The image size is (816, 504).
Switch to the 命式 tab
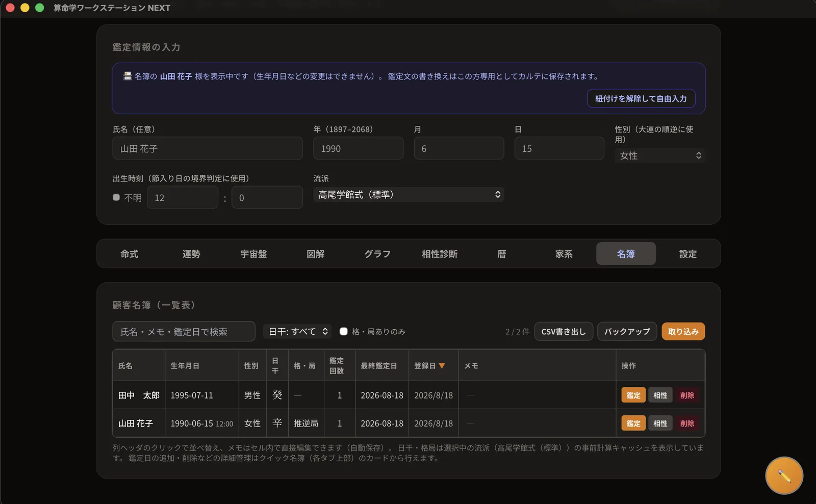pos(129,254)
